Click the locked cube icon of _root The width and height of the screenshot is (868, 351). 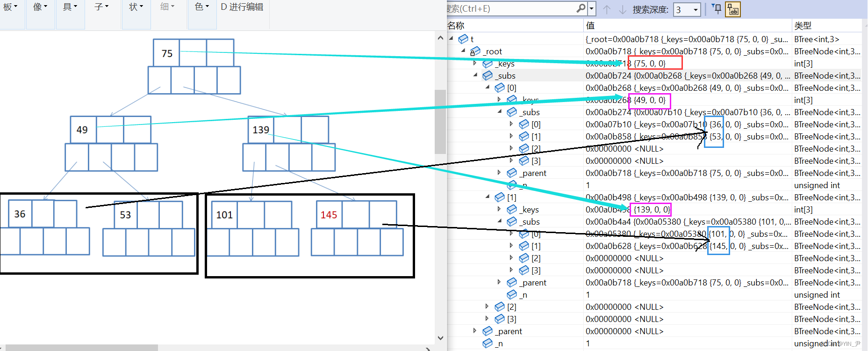point(475,51)
